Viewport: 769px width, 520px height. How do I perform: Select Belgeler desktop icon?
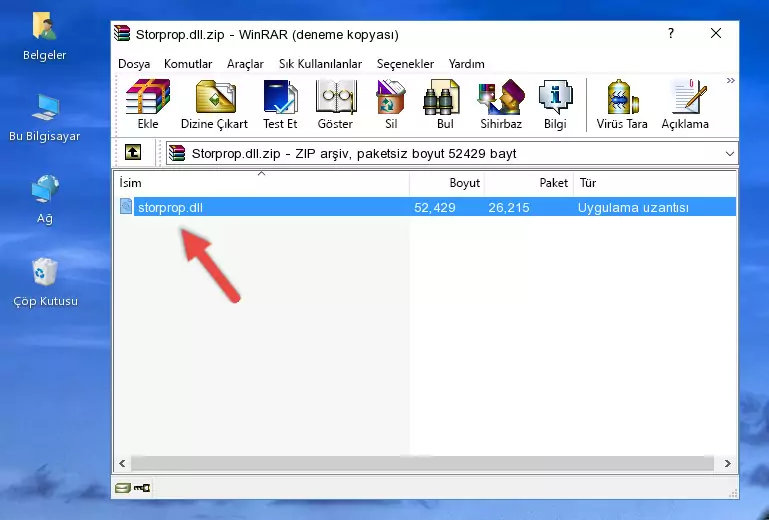(45, 37)
